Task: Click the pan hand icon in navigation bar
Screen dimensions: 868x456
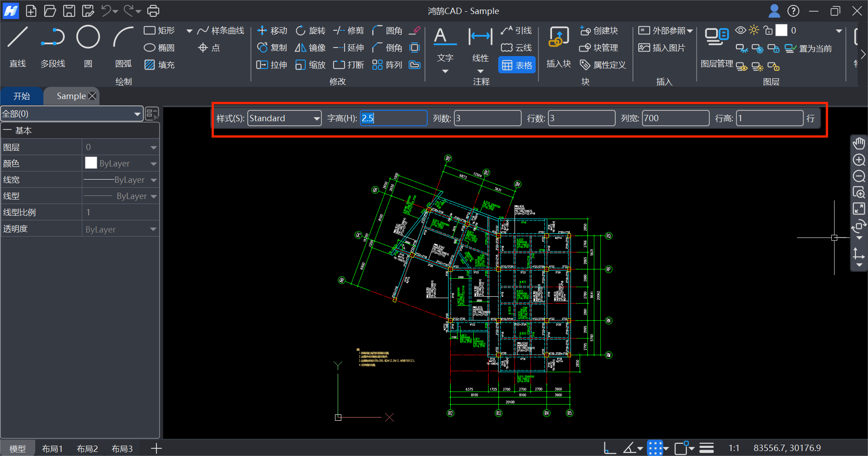Action: pos(859,143)
